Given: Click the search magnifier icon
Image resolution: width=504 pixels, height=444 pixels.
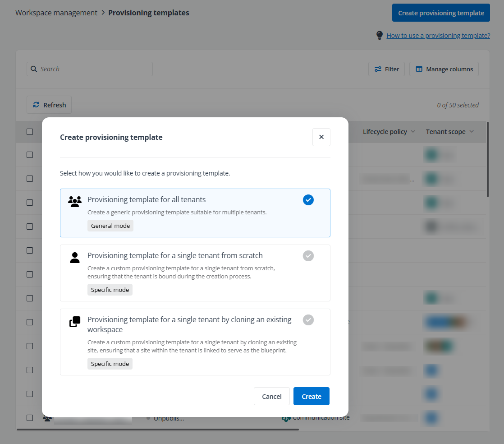Looking at the screenshot, I should [34, 69].
